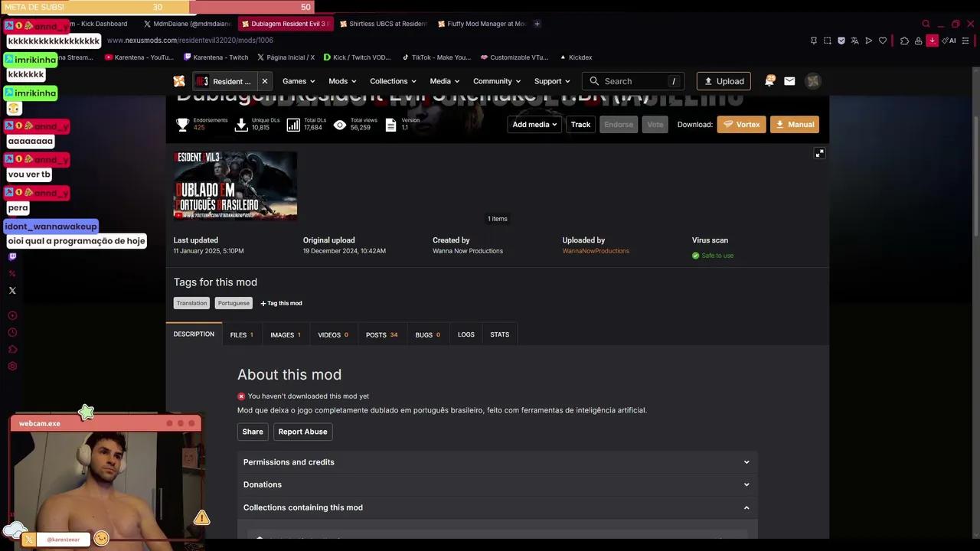Viewport: 980px width, 551px height.
Task: Open the Nexus Mods home logo
Action: pos(179,81)
